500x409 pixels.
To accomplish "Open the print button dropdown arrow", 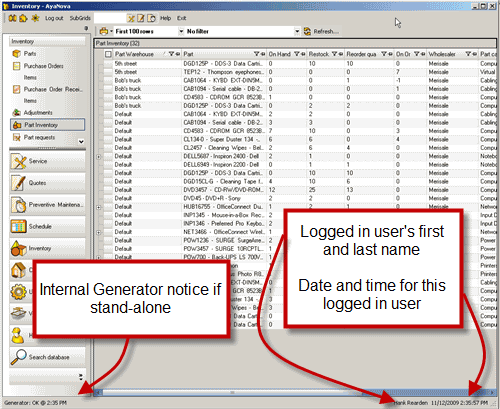I will click(x=111, y=31).
